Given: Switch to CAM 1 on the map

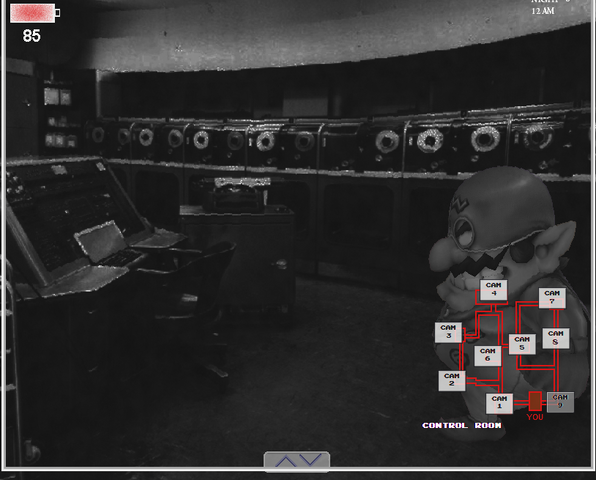Looking at the screenshot, I should point(499,403).
